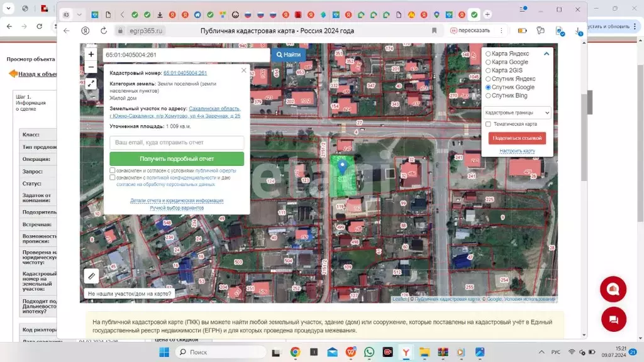Open Windows Start menu

164,352
